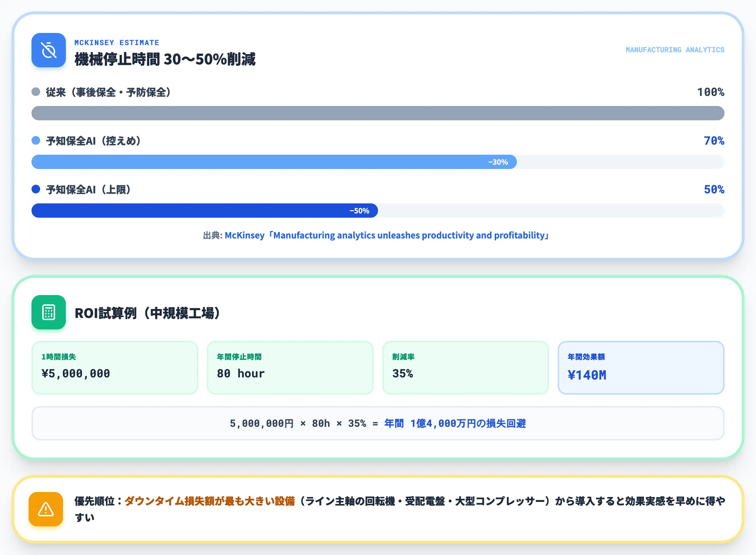
Task: Select the 年間停止時間 80 hour card
Action: tap(290, 368)
